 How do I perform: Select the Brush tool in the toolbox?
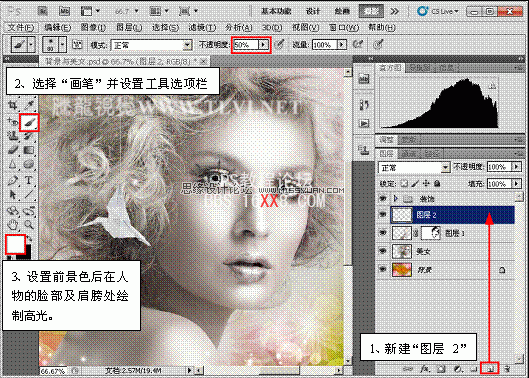29,123
